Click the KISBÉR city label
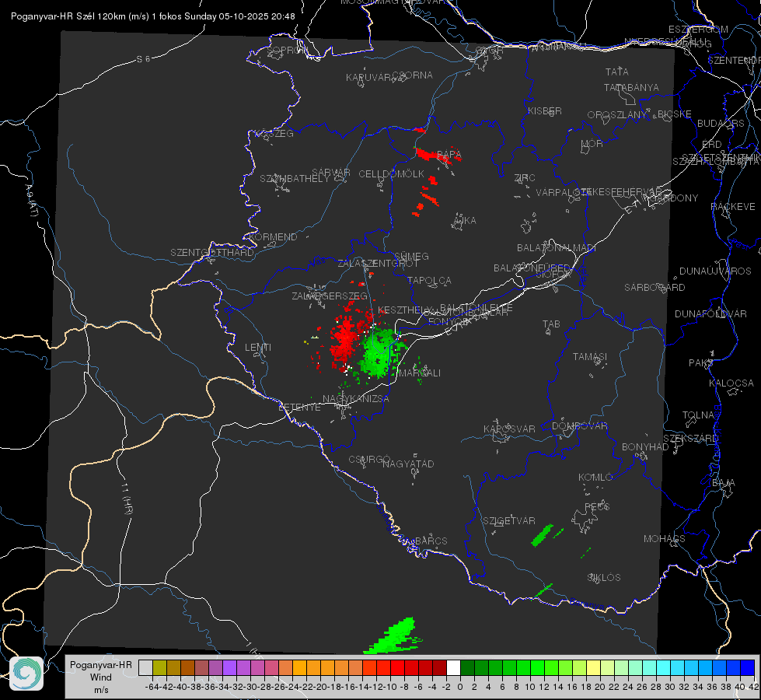This screenshot has height=700, width=761. click(545, 111)
